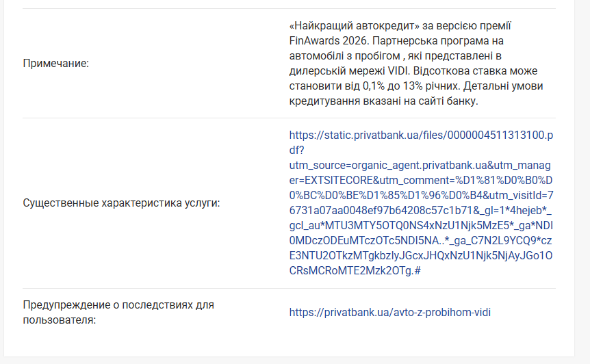Click the 'utm_source=organic_agent.privatbank.ua' part of the URL
The height and width of the screenshot is (364, 590).
[387, 165]
